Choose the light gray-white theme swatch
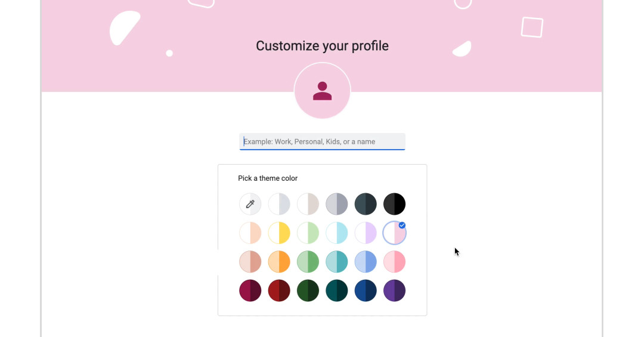The image size is (644, 337). 279,204
